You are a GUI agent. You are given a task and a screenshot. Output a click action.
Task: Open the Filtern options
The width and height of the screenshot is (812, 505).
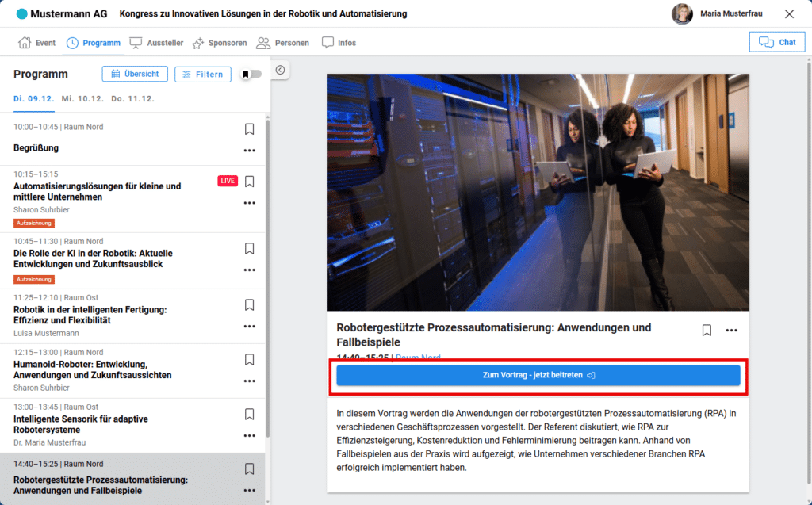point(202,75)
